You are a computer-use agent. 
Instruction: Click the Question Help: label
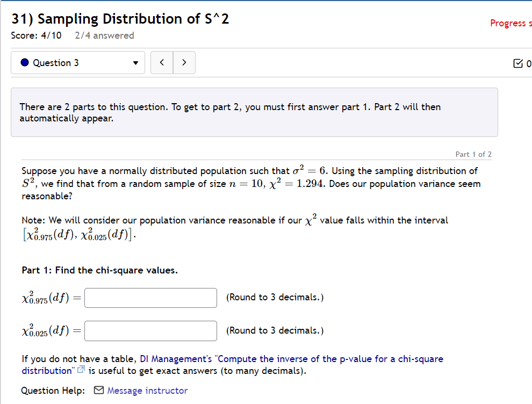tap(53, 391)
